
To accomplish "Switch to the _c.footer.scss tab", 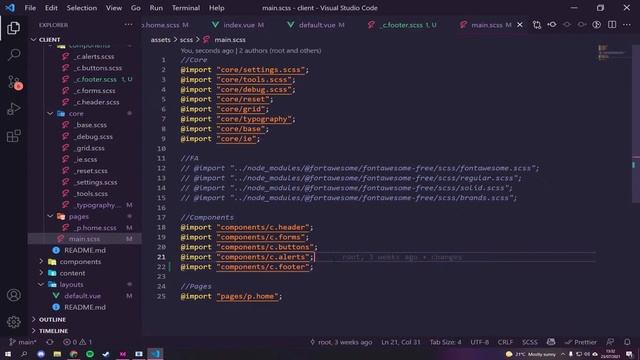I will click(403, 25).
